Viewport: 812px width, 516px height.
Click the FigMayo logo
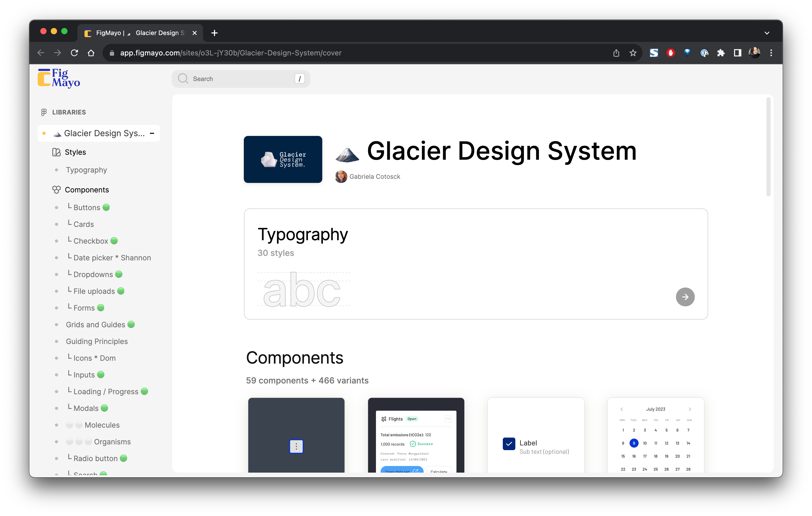[59, 78]
